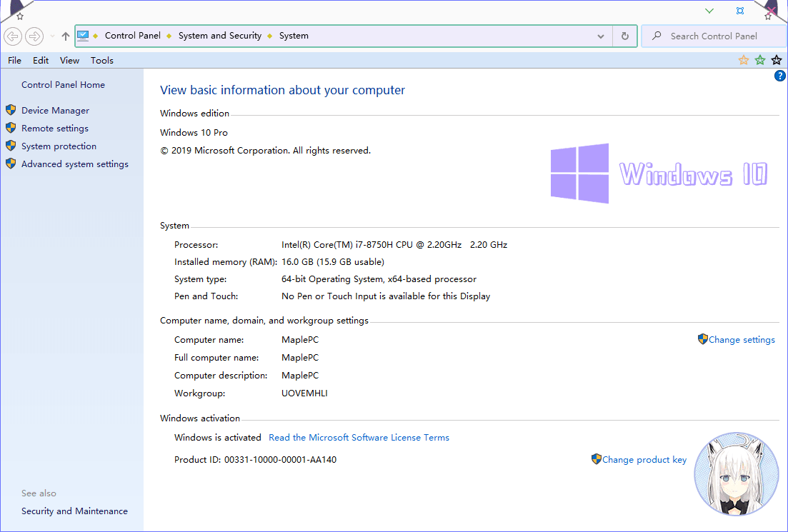
Task: Click the "64-bit Operating System" system type value
Action: (x=332, y=278)
